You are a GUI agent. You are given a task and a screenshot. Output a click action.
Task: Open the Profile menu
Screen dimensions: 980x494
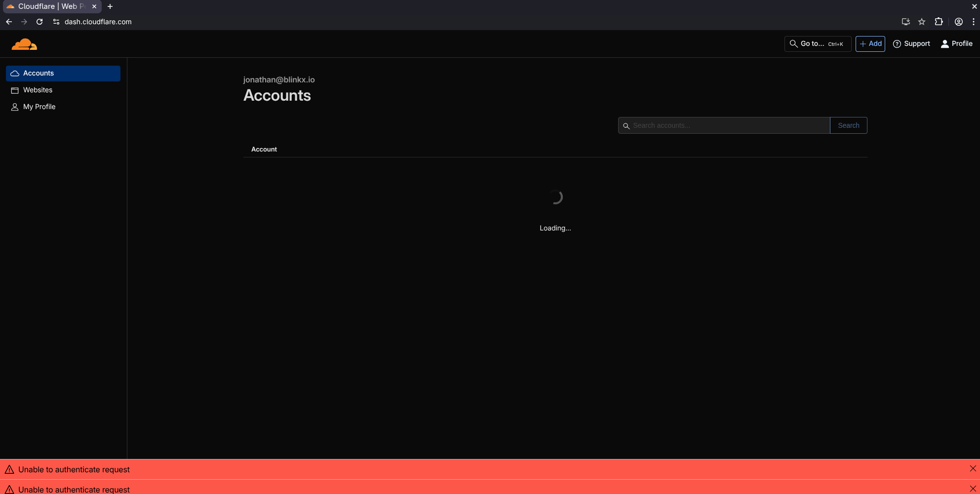coord(957,44)
